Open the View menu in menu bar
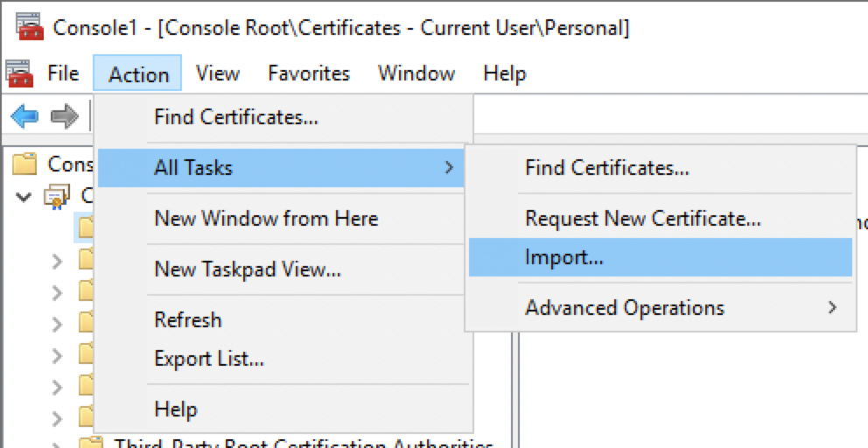 (x=217, y=73)
